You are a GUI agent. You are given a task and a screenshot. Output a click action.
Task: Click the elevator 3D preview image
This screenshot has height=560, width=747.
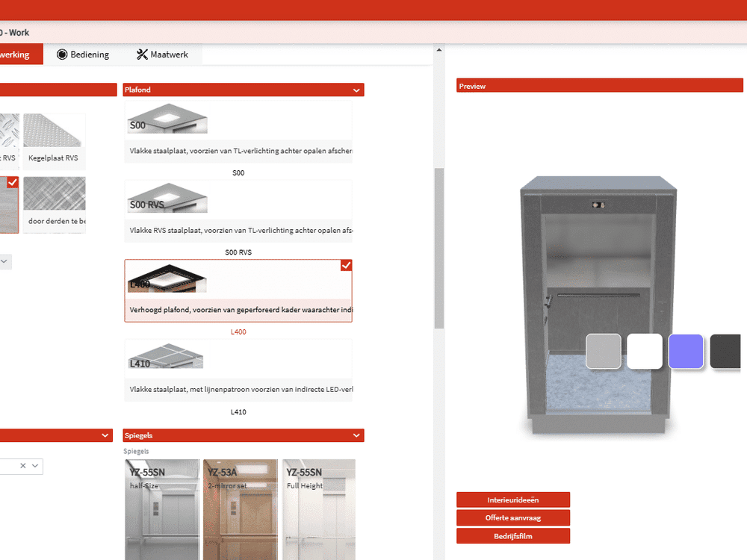[x=598, y=305]
